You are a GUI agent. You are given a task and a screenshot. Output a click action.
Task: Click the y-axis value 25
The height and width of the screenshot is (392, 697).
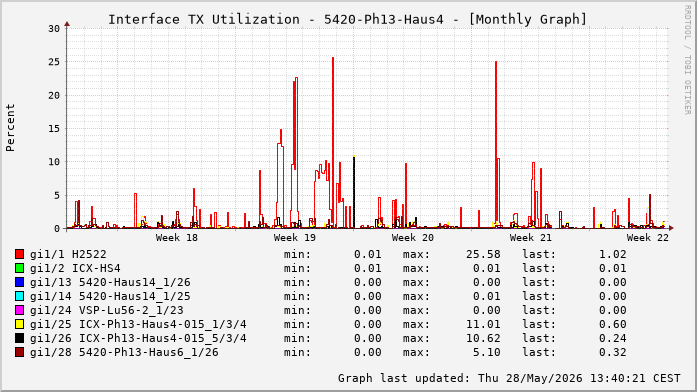pyautogui.click(x=54, y=62)
